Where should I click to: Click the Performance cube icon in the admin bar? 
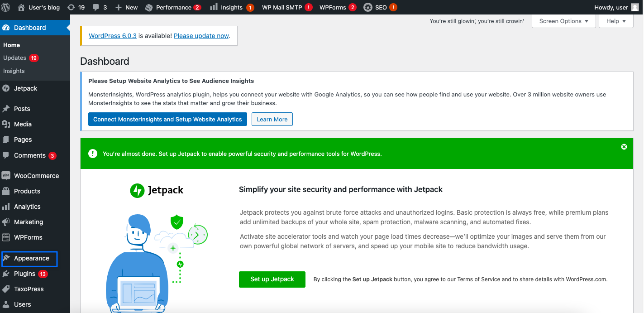pyautogui.click(x=148, y=7)
